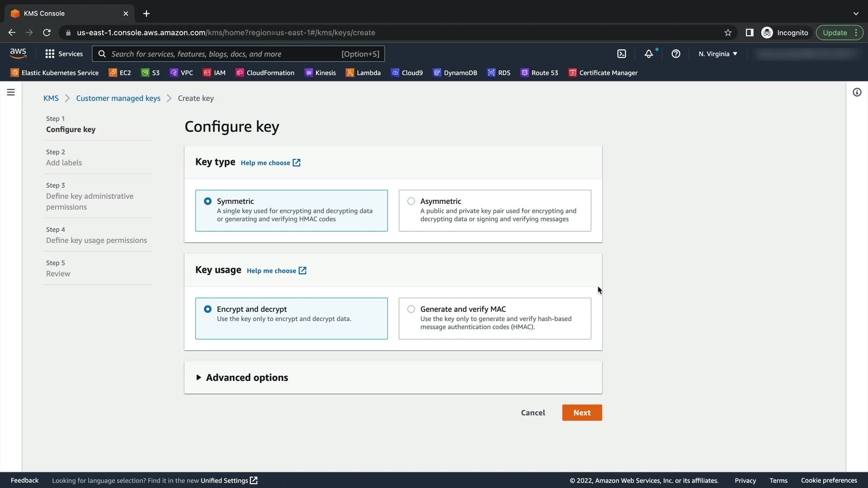This screenshot has height=488, width=868.
Task: Select the Asymmetric key type
Action: click(x=411, y=202)
